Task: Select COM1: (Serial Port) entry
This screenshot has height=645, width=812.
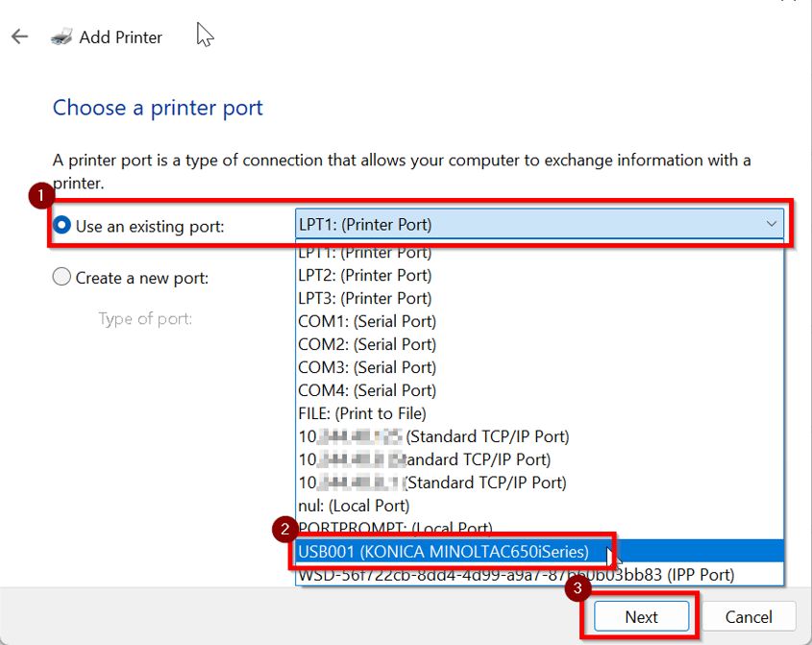Action: click(367, 321)
